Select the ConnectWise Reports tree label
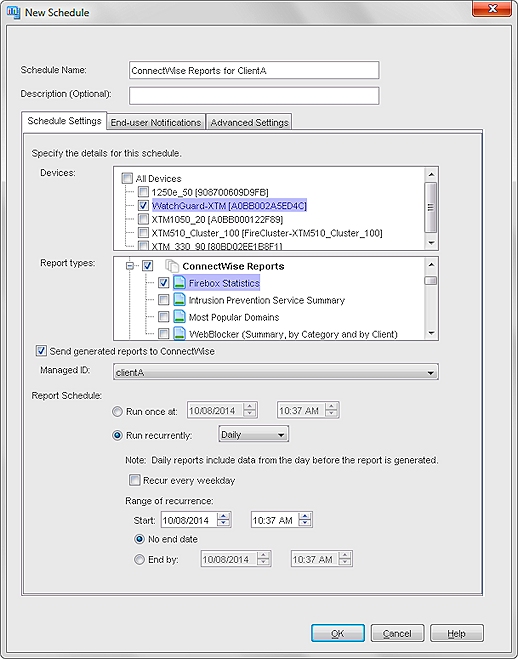The width and height of the screenshot is (518, 659). pos(233,266)
